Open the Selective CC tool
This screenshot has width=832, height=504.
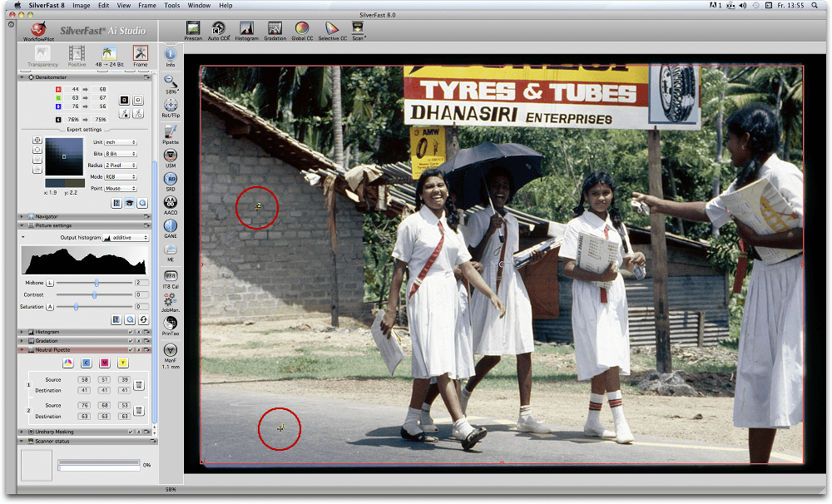(x=332, y=29)
